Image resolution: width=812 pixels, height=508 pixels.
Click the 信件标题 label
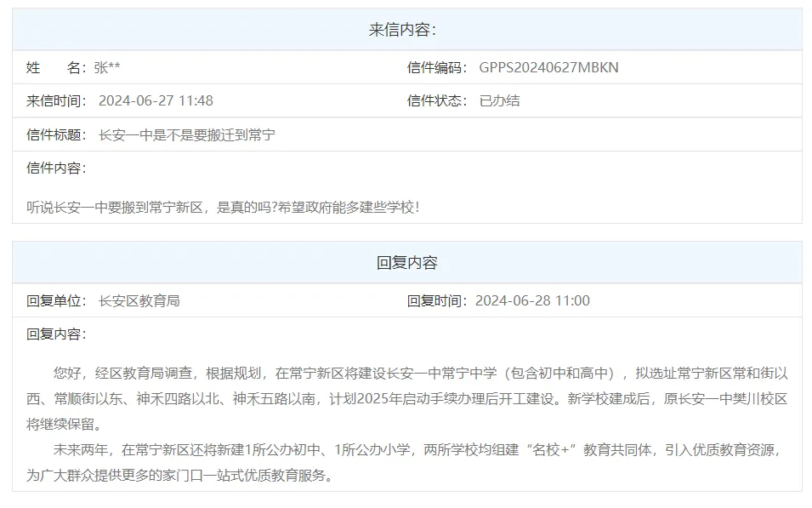tap(56, 134)
